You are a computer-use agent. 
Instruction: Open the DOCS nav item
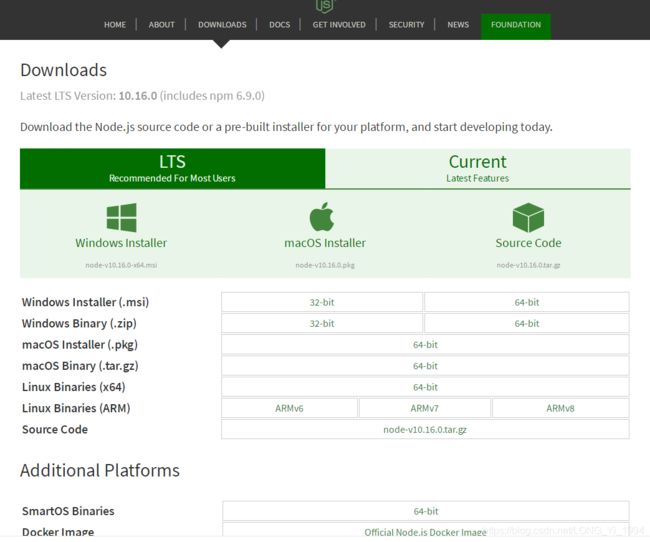[x=280, y=24]
